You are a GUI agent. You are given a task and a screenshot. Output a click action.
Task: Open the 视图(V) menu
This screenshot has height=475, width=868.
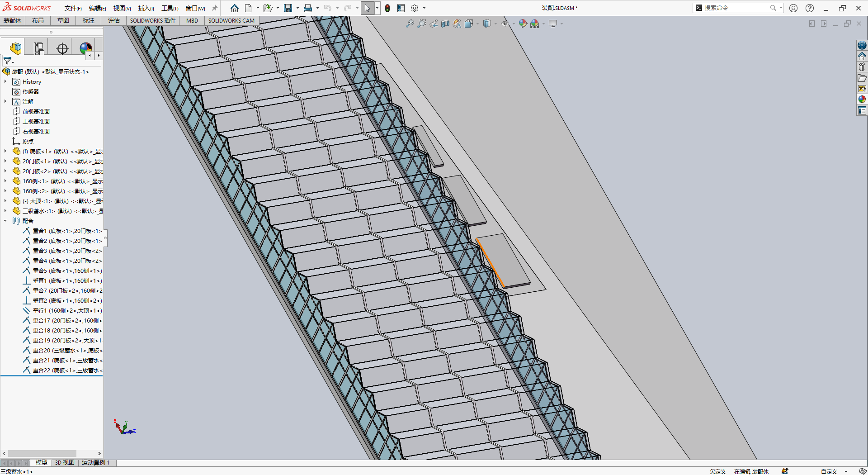pyautogui.click(x=122, y=8)
